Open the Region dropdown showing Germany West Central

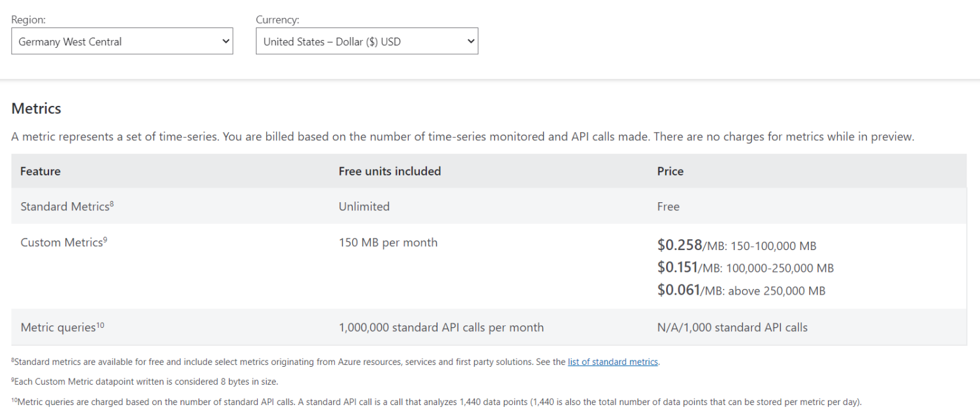(122, 41)
